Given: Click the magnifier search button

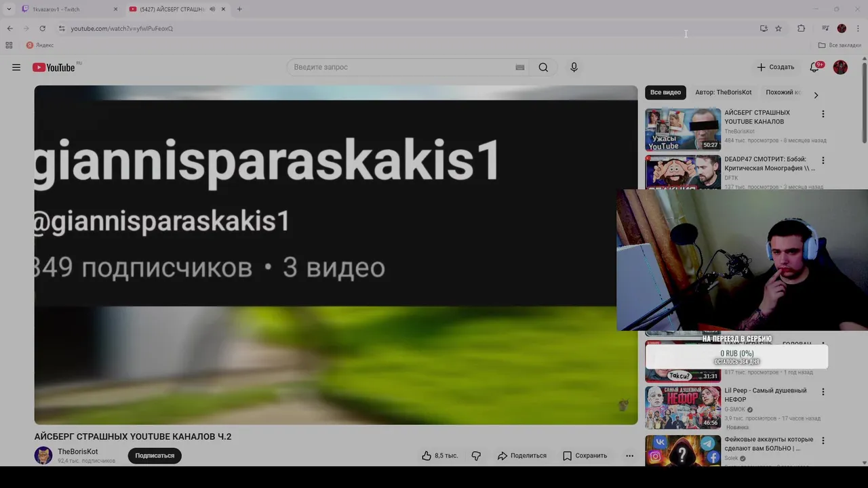Looking at the screenshot, I should pyautogui.click(x=543, y=67).
